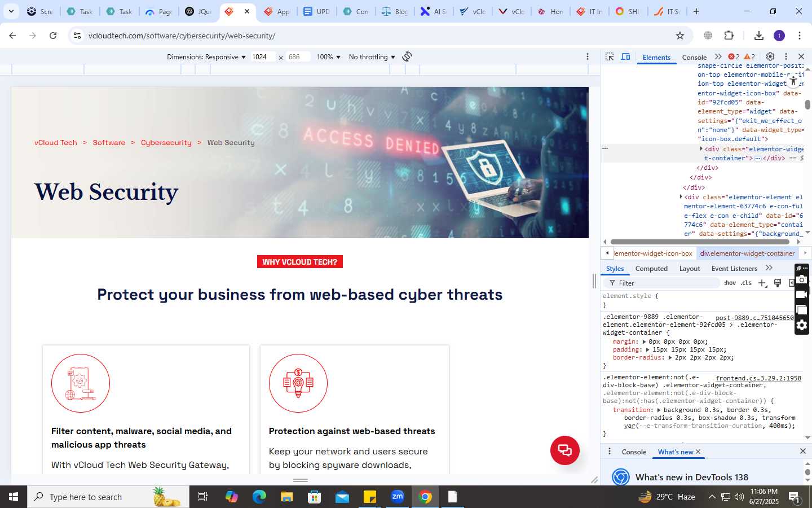Expand the padding shorthand property
The height and width of the screenshot is (508, 812).
648,349
